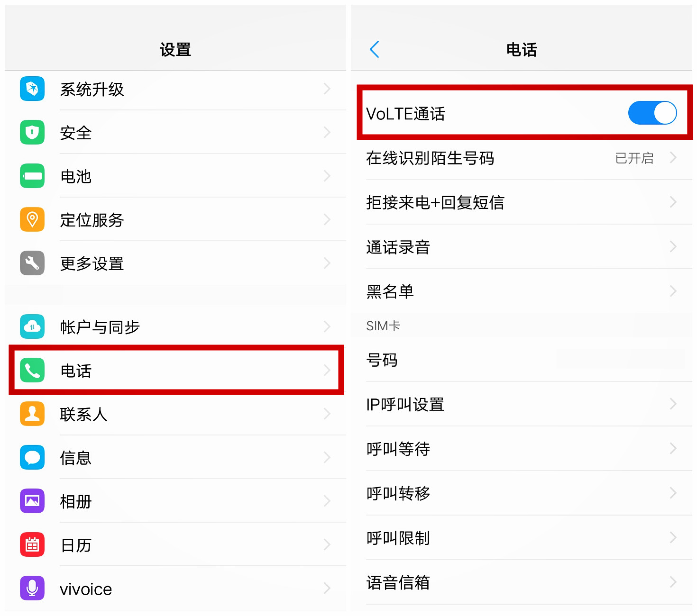Tap the cloud account sync icon
697x616 pixels.
[x=32, y=326]
